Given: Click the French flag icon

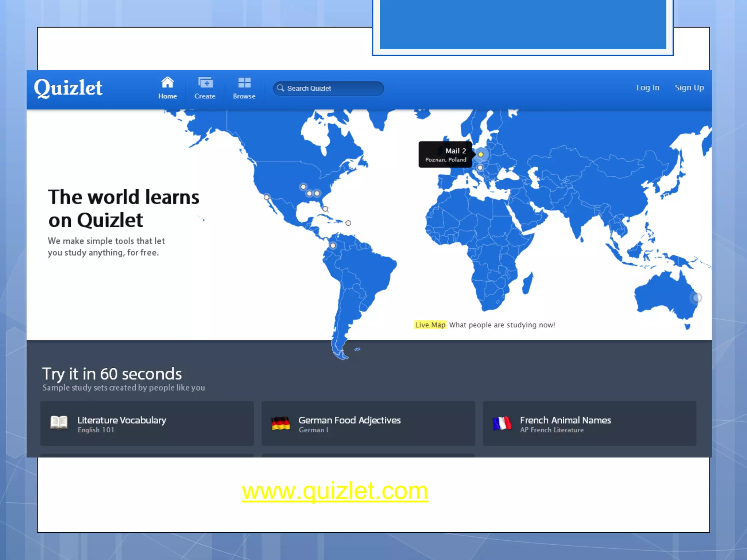Looking at the screenshot, I should 502,424.
